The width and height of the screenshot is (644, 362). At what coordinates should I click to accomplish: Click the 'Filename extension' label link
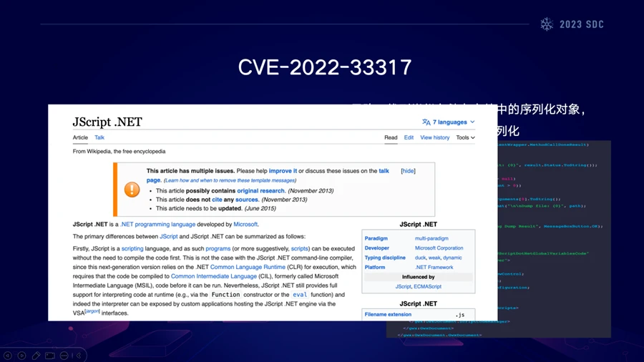[x=388, y=314]
